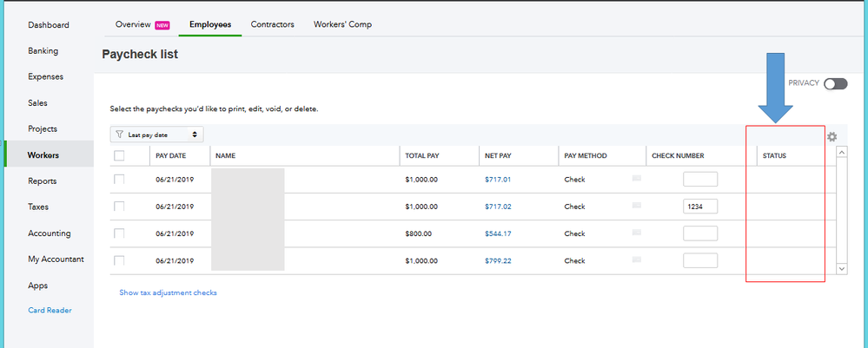Click the filter funnel icon

(119, 135)
